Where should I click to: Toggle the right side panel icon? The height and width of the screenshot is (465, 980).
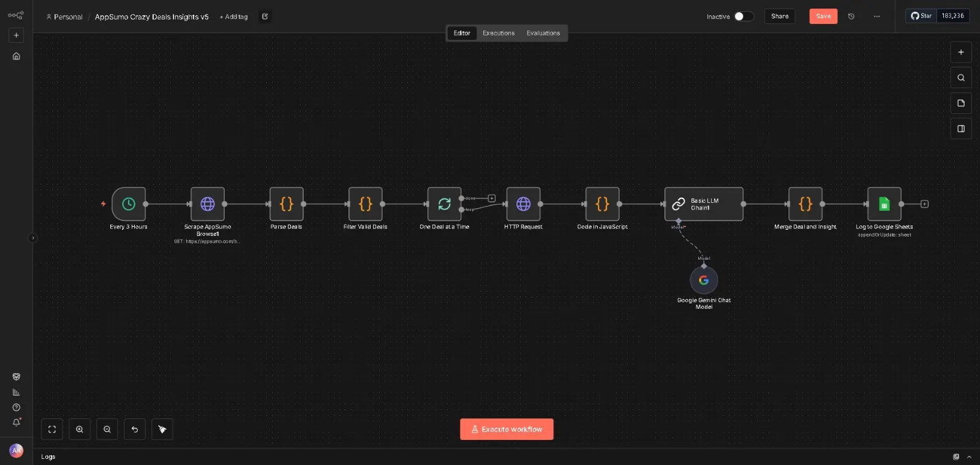(961, 129)
